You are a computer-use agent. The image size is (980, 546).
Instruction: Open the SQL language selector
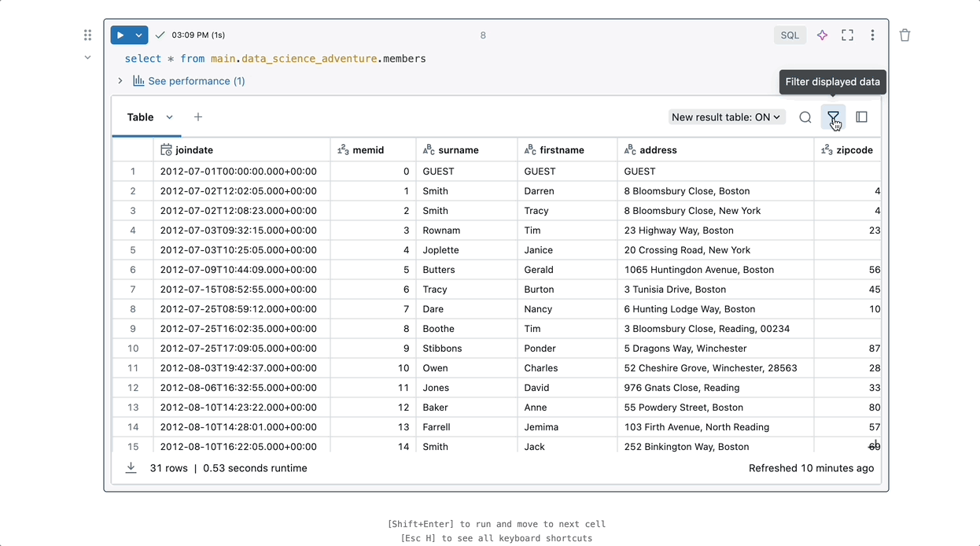(790, 35)
